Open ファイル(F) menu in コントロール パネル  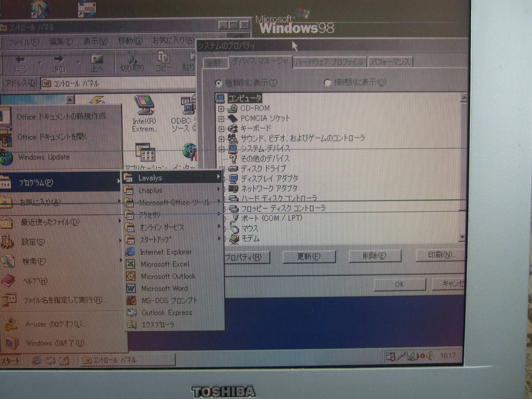coord(24,42)
